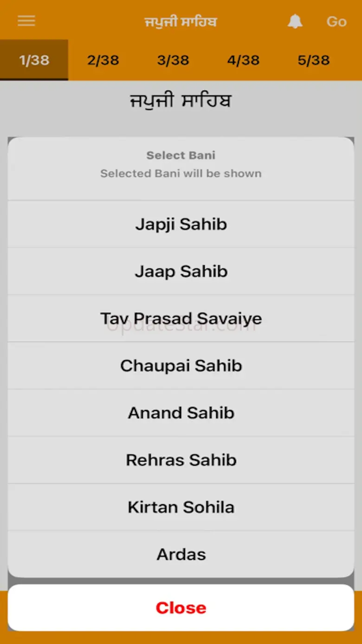Close the Select Bani sheet
Image resolution: width=362 pixels, height=644 pixels.
[181, 608]
